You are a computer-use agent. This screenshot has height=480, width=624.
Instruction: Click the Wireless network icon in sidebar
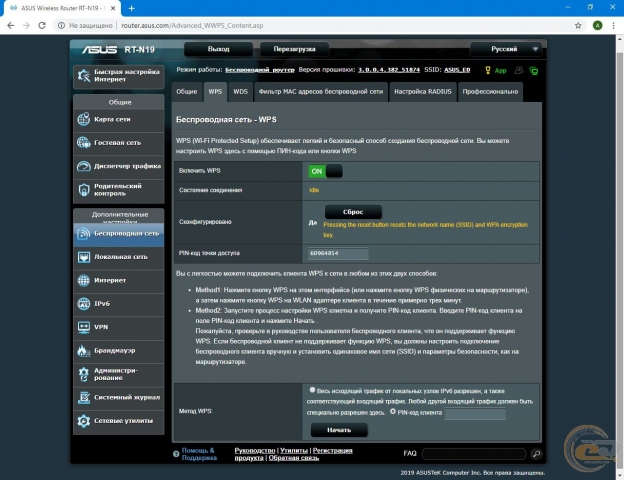pyautogui.click(x=84, y=234)
